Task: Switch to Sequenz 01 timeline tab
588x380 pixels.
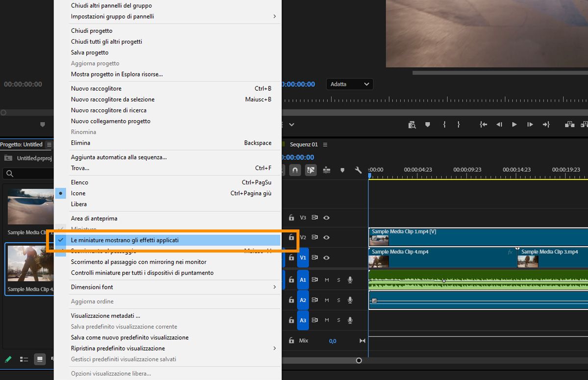Action: [304, 145]
